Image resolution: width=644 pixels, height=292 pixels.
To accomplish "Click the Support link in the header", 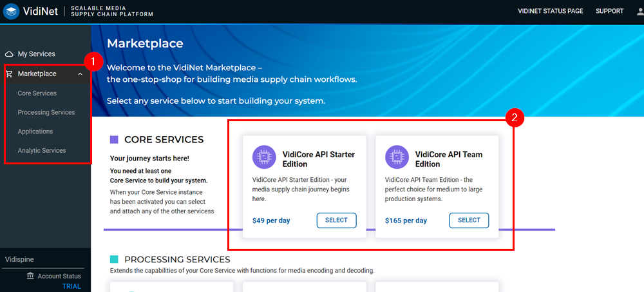I will tap(609, 11).
